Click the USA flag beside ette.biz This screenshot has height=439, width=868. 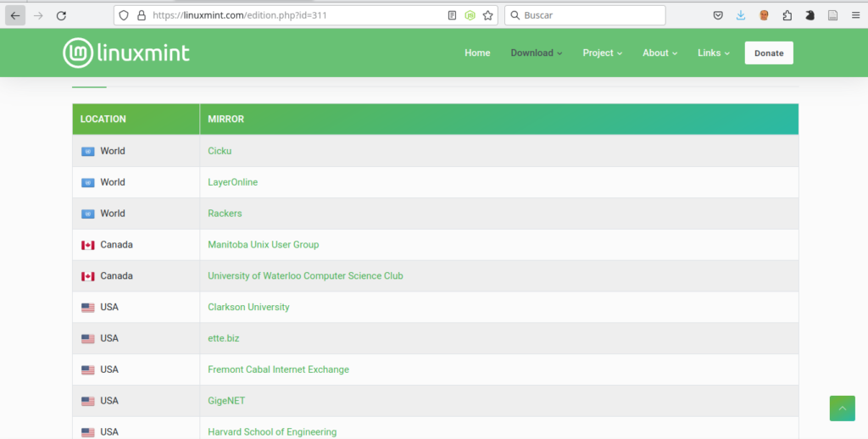pos(88,339)
